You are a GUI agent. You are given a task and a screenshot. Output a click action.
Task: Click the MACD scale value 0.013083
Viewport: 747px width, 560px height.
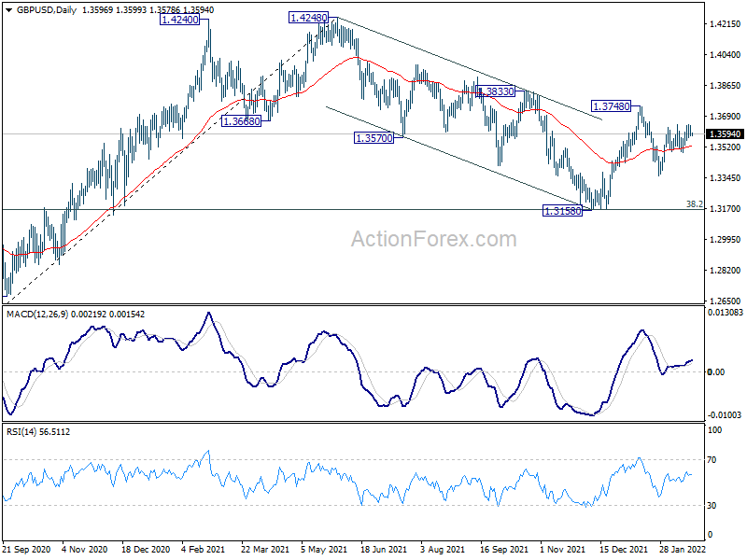pos(726,313)
